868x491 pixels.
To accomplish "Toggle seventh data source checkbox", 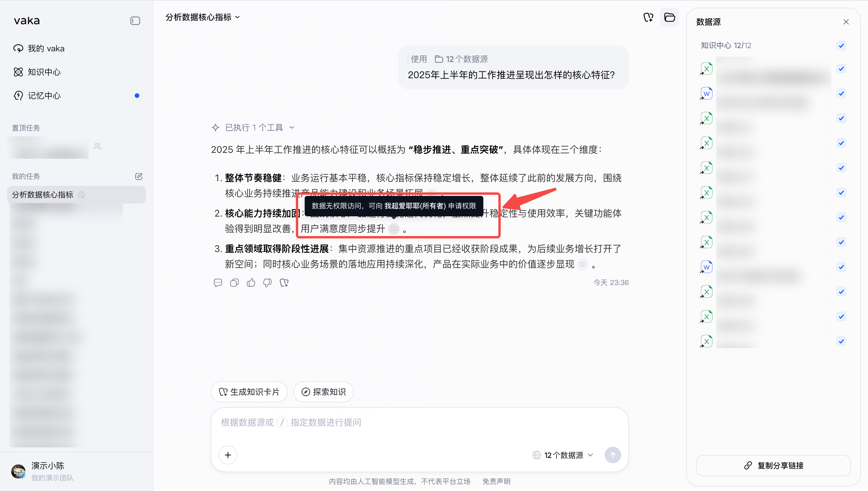I will [841, 217].
